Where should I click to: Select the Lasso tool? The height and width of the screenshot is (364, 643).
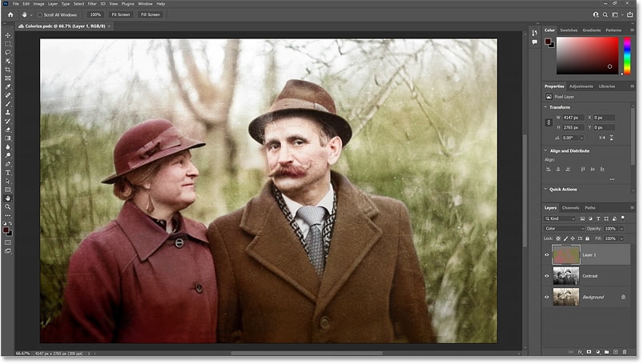(8, 53)
